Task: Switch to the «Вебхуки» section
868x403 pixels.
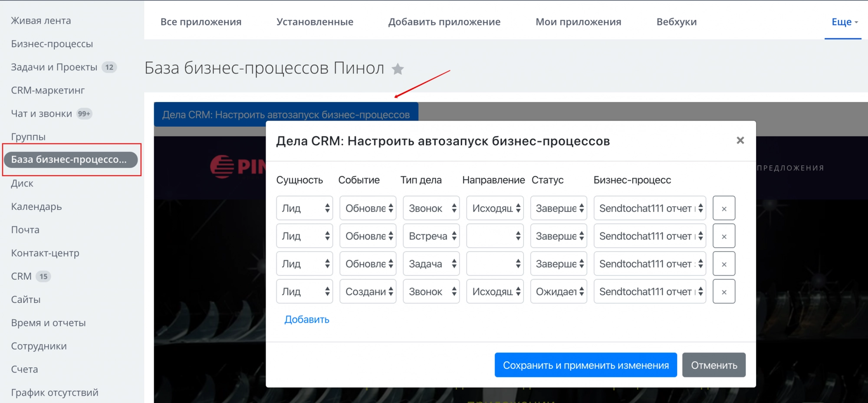Action: [x=677, y=22]
